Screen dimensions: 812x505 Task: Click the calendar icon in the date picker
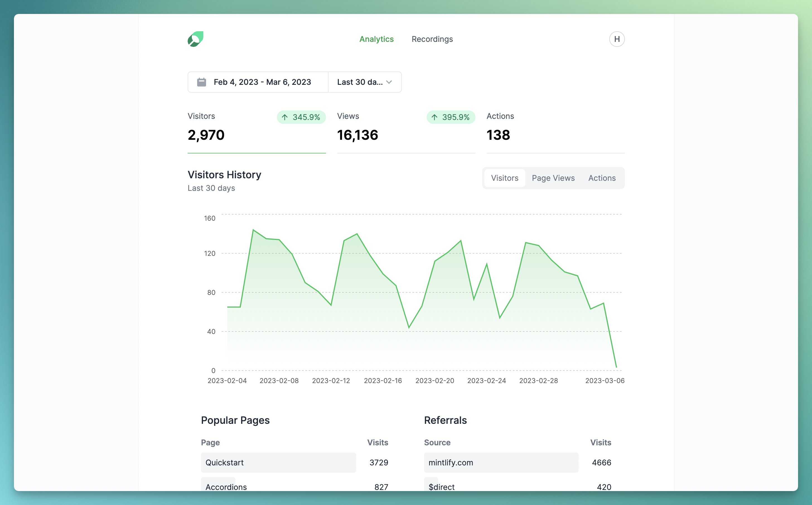point(202,82)
